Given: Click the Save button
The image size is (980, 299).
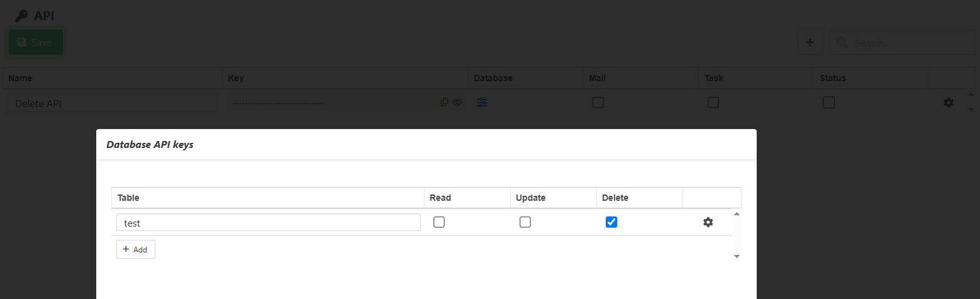Looking at the screenshot, I should coord(35,42).
